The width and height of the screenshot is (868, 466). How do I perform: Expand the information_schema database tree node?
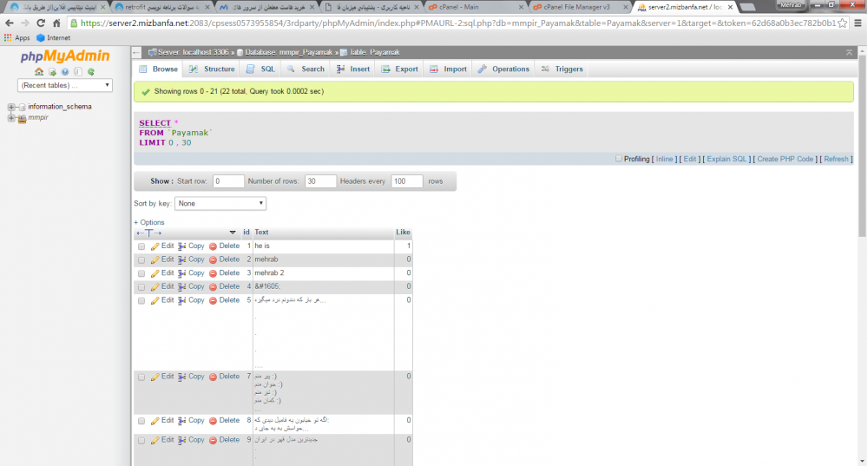point(10,107)
